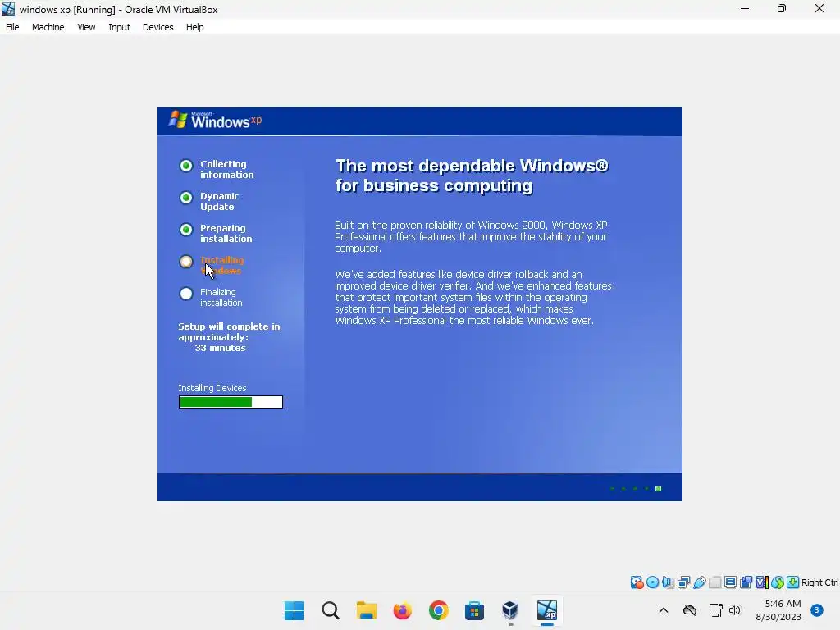Viewport: 840px width, 630px height.
Task: Restore down the VirtualBox window
Action: [x=782, y=8]
